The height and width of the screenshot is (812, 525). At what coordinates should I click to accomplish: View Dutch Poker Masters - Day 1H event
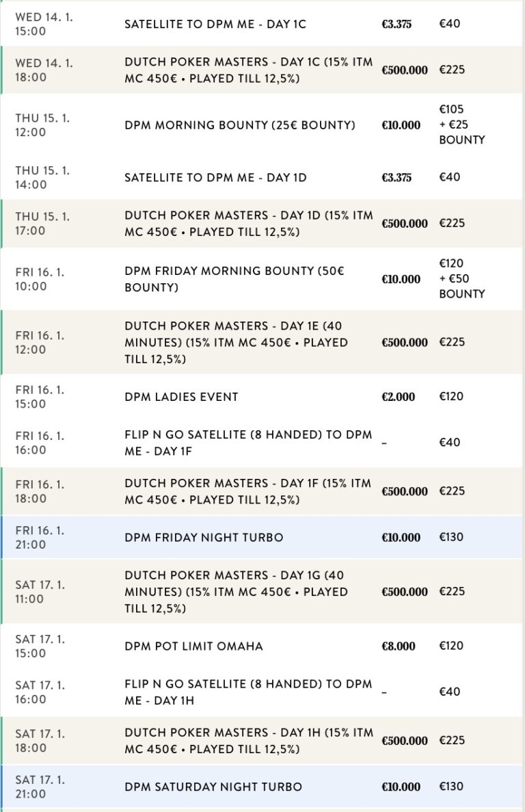click(x=248, y=740)
